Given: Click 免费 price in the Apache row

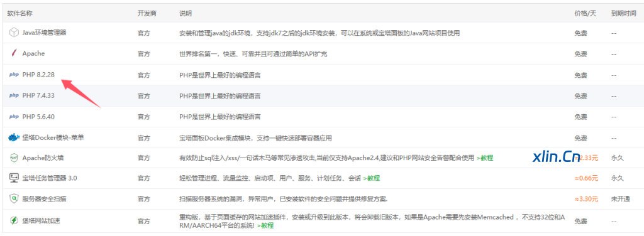Looking at the screenshot, I should (x=580, y=54).
